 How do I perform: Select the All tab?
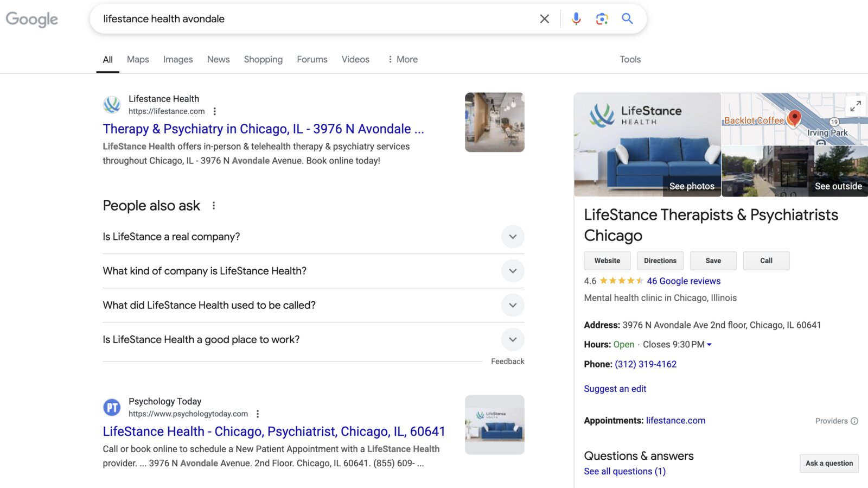[x=108, y=60]
